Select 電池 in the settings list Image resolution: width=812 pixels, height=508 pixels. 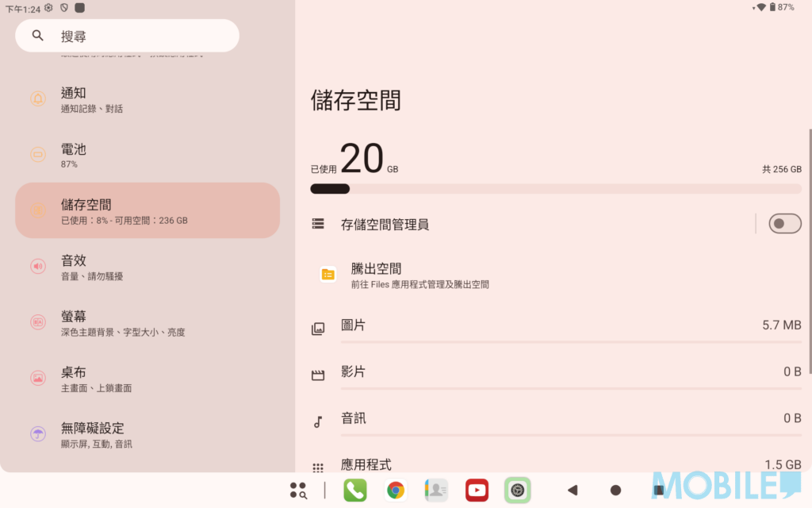147,155
